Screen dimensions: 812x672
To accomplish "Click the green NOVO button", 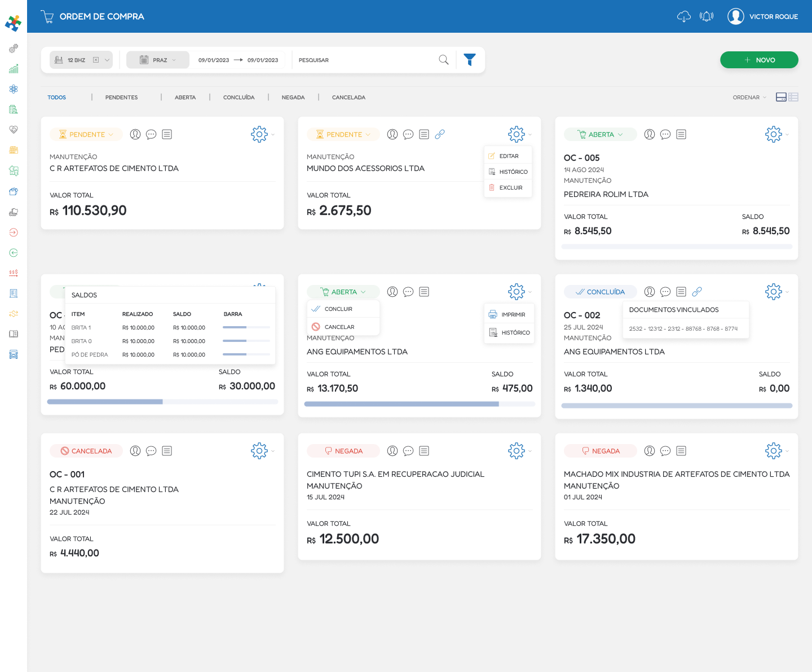I will 758,60.
